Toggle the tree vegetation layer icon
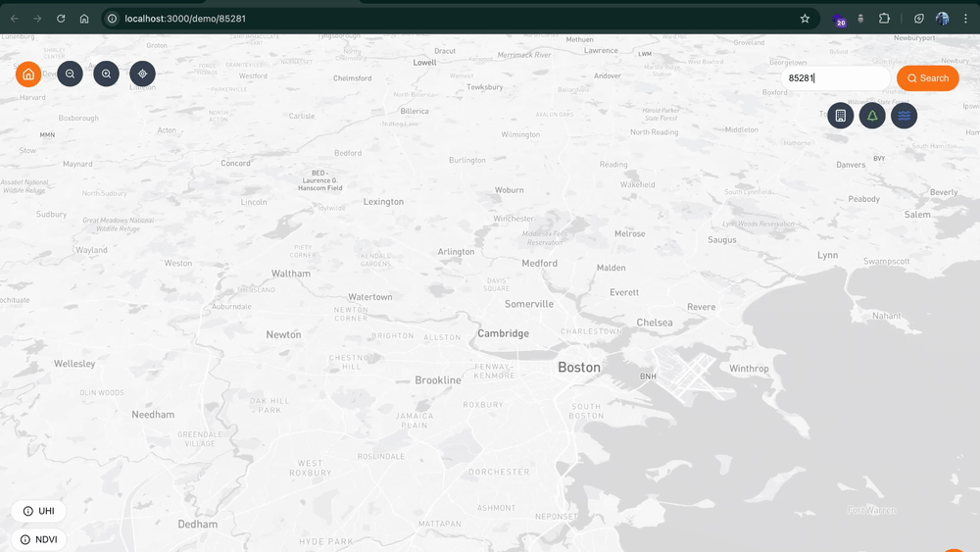Screen dimensions: 980x552 click(x=872, y=116)
